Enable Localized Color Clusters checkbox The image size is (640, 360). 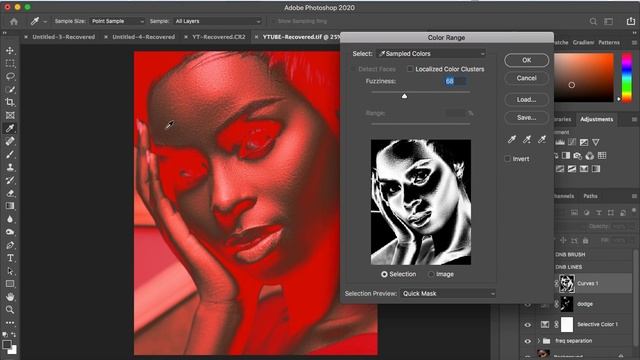coord(410,69)
